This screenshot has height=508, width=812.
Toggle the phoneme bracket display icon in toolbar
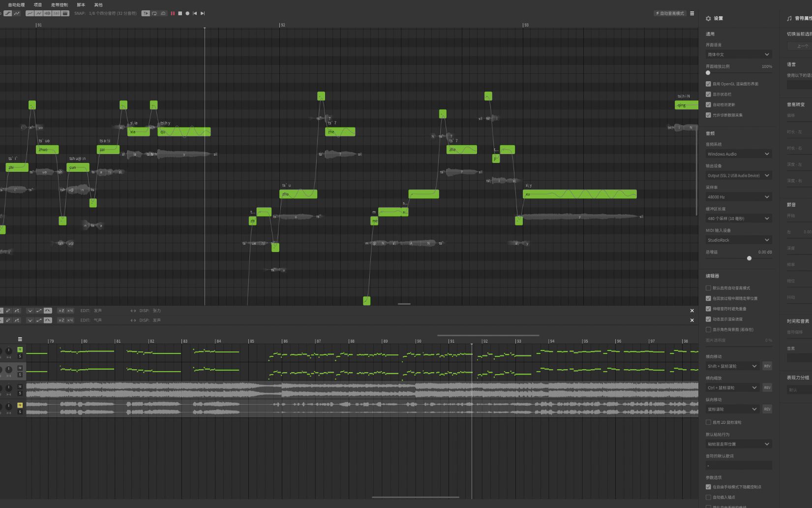pos(56,13)
